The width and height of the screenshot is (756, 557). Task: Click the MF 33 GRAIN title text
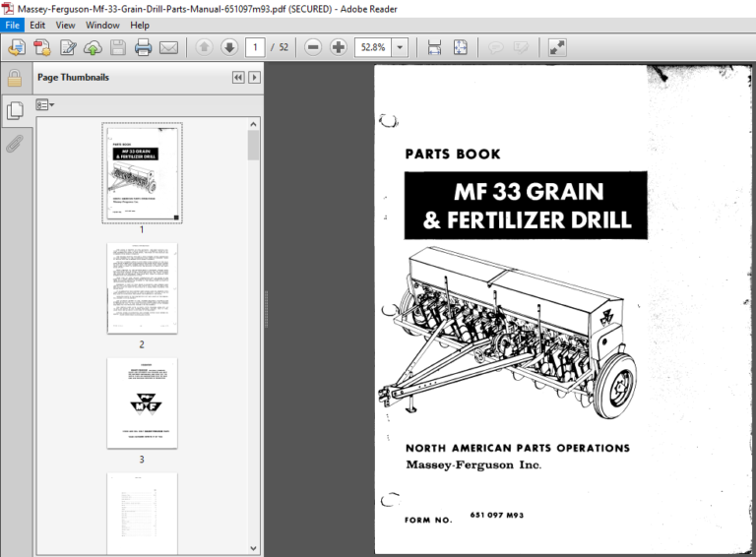[529, 191]
